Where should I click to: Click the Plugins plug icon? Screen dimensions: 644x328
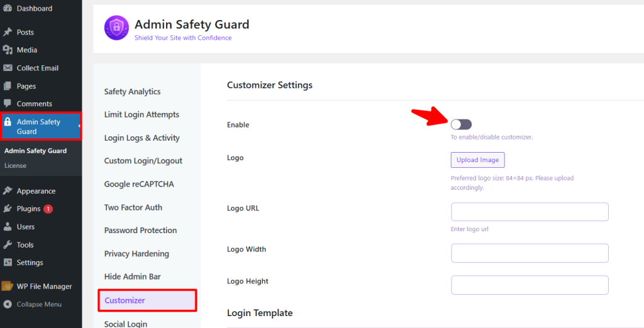click(8, 209)
